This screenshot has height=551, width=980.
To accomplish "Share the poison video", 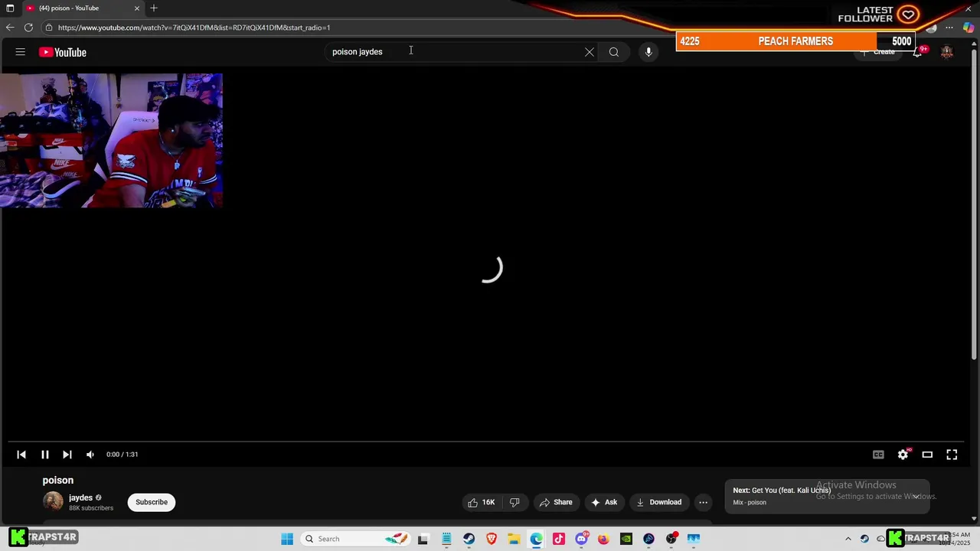I will point(556,502).
